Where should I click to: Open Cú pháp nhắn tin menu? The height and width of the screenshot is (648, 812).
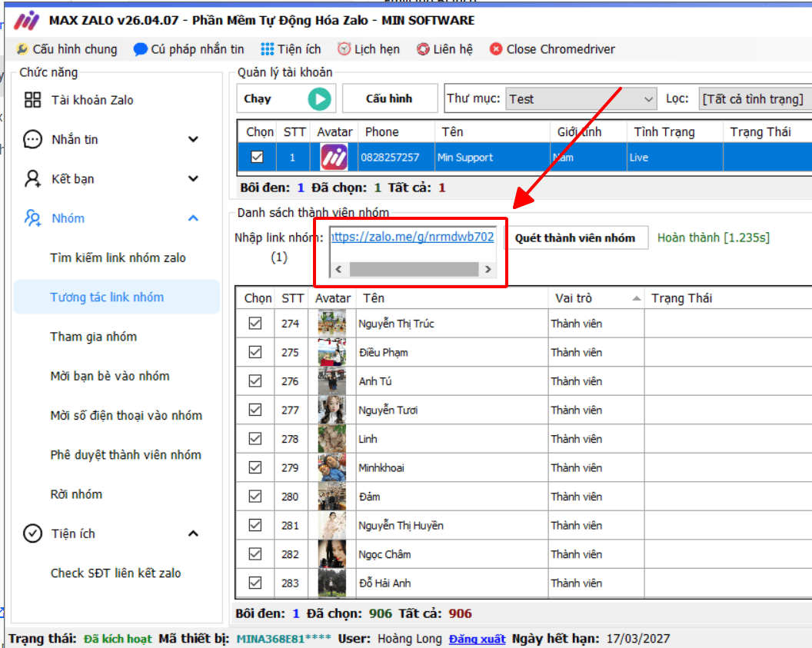point(188,49)
